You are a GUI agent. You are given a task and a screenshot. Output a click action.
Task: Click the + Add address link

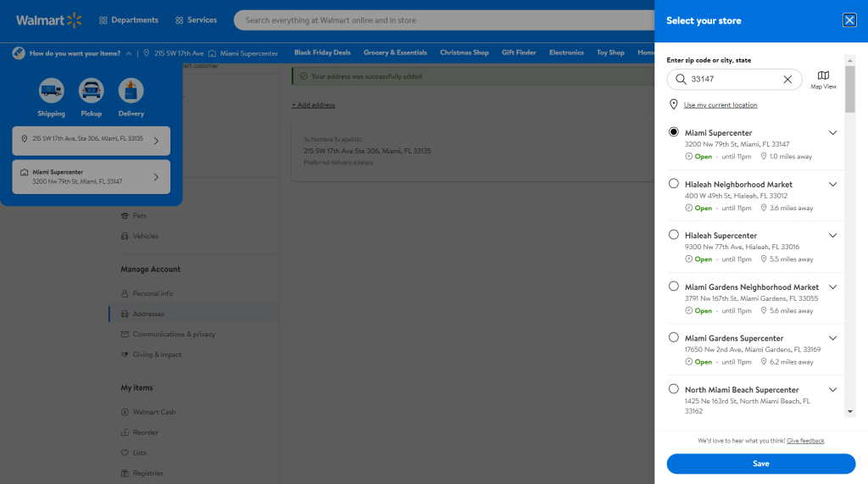[x=314, y=104]
